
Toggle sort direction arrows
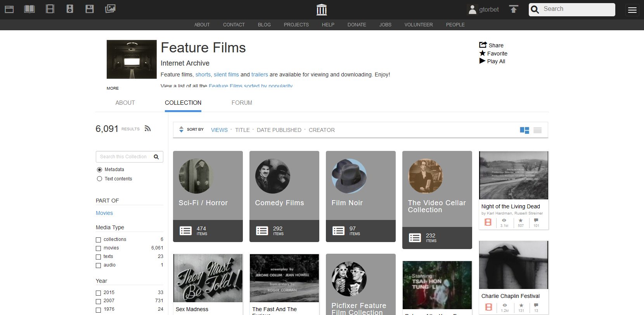click(x=181, y=129)
